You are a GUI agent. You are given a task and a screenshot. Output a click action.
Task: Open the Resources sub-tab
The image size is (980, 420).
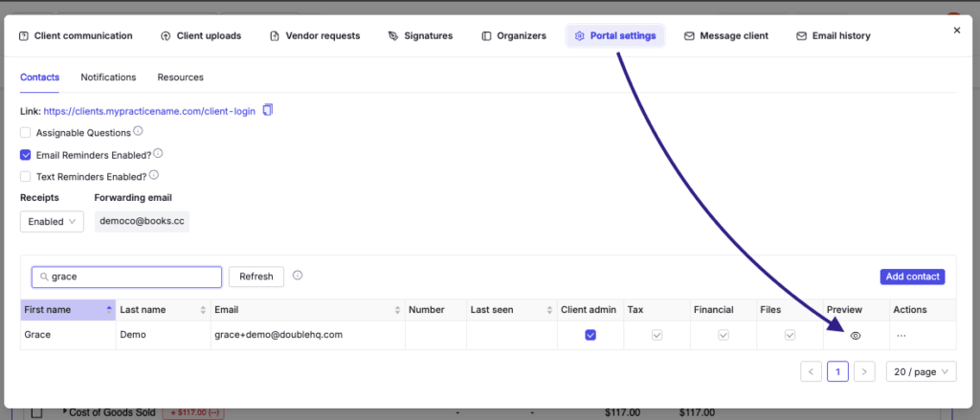(180, 77)
